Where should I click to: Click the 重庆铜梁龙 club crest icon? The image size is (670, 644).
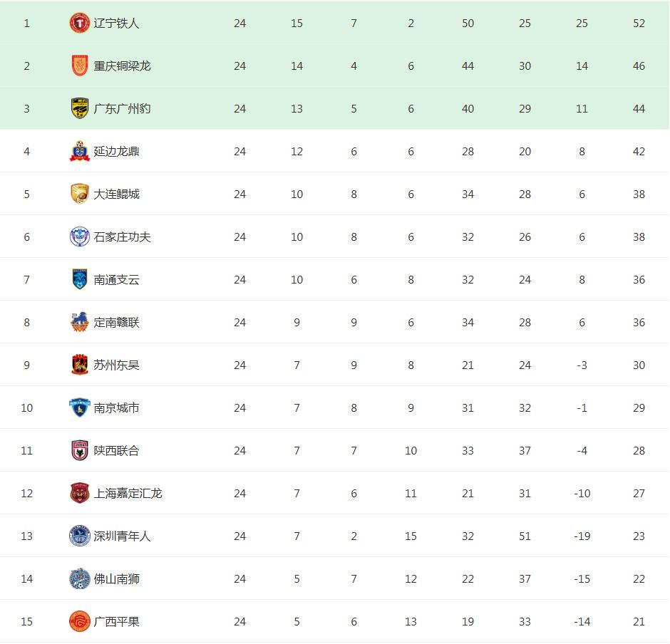pos(80,66)
